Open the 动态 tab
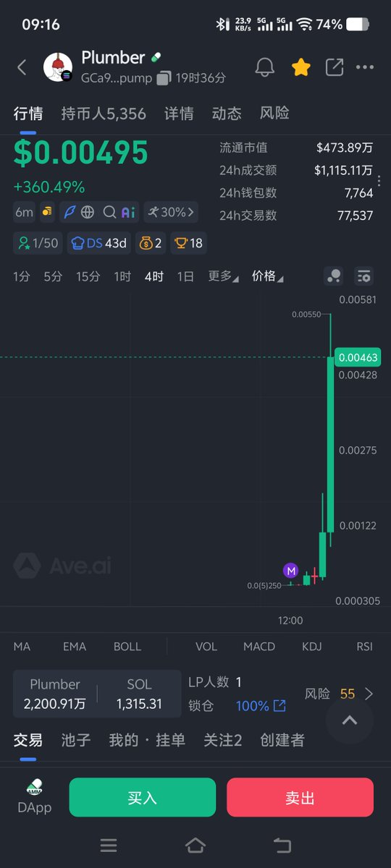Image resolution: width=391 pixels, height=868 pixels. point(227,114)
